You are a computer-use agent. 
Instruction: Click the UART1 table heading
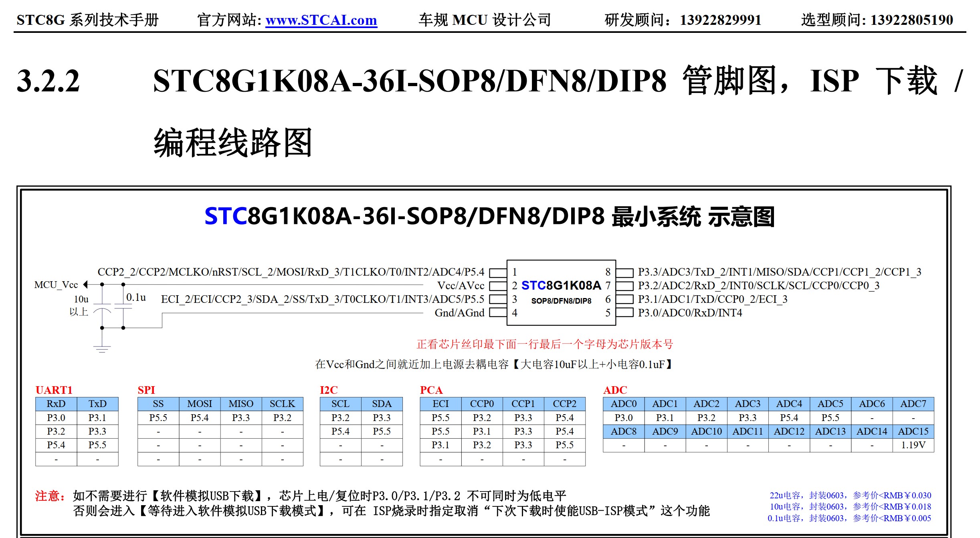pyautogui.click(x=54, y=390)
